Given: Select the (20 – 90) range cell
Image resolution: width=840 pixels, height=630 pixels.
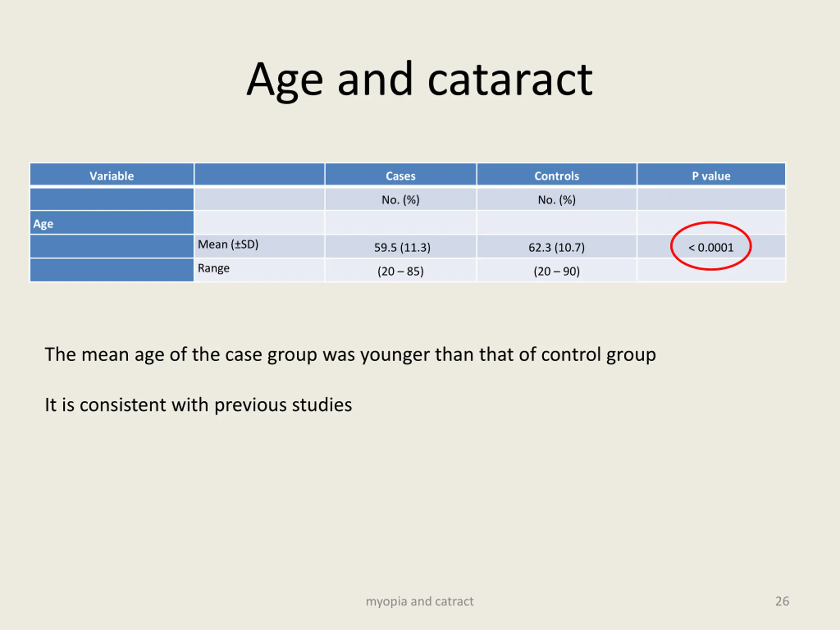Looking at the screenshot, I should [556, 271].
